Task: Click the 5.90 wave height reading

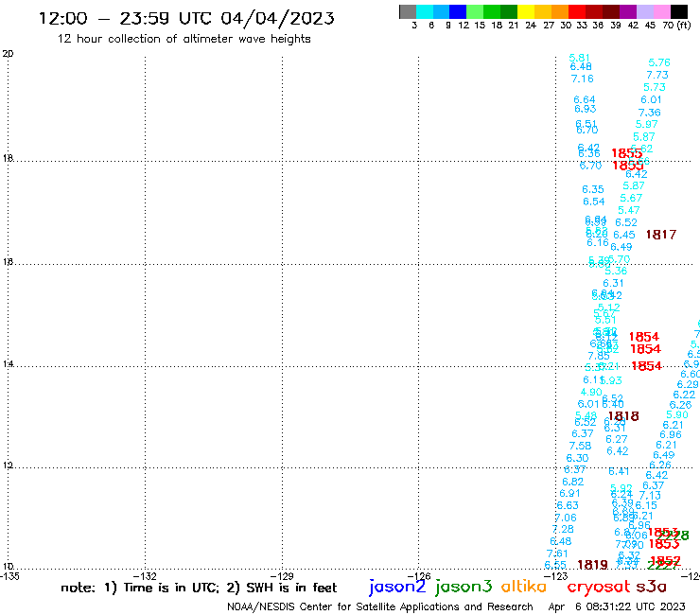Action: [677, 414]
